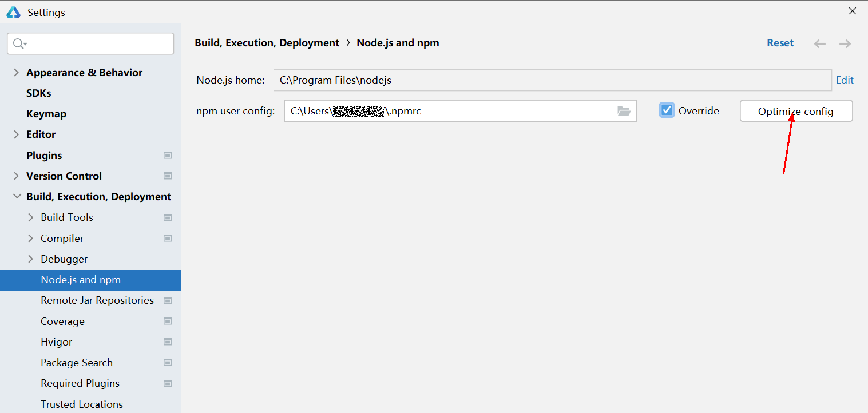Screen dimensions: 868x413
Task: Click the search magnifier icon in settings search
Action: coord(19,43)
